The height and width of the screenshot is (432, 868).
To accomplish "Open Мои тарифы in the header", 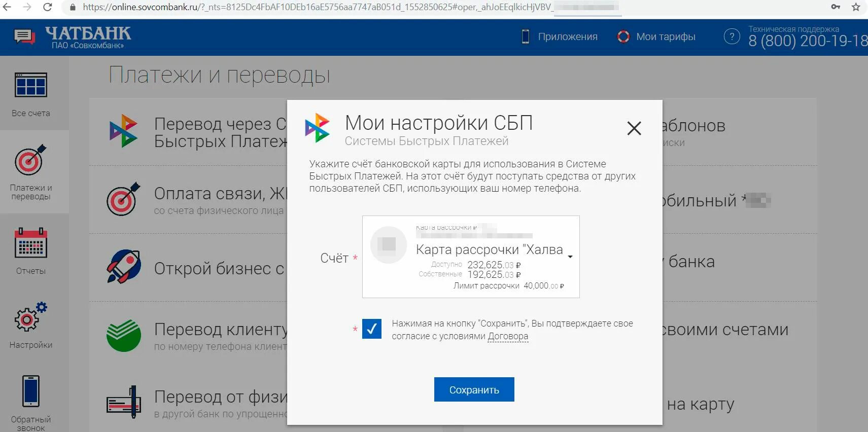I will 656,37.
